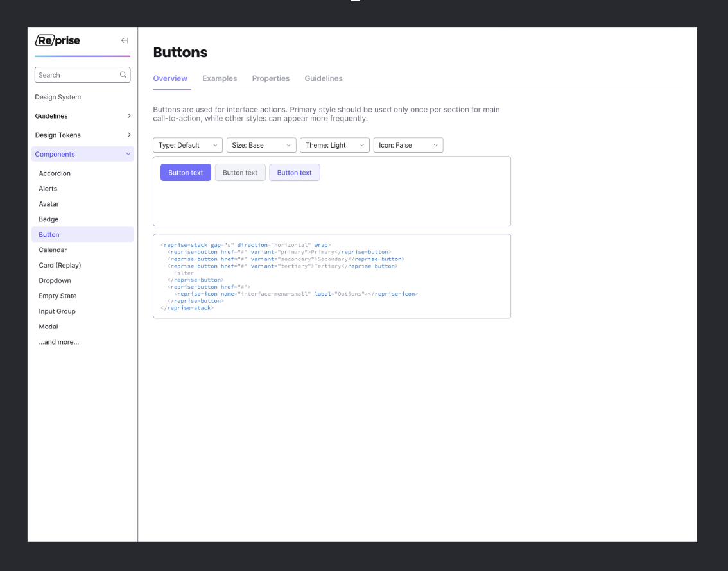
Task: Click the search magnifier icon
Action: click(x=123, y=74)
